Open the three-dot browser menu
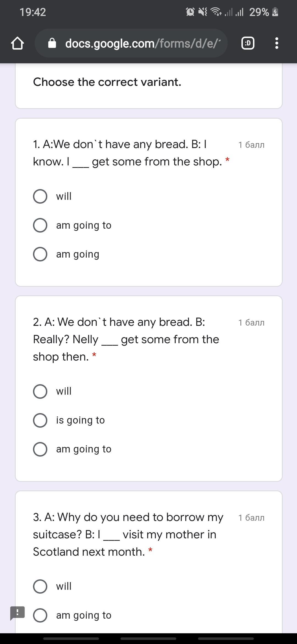The image size is (297, 644). tap(277, 43)
